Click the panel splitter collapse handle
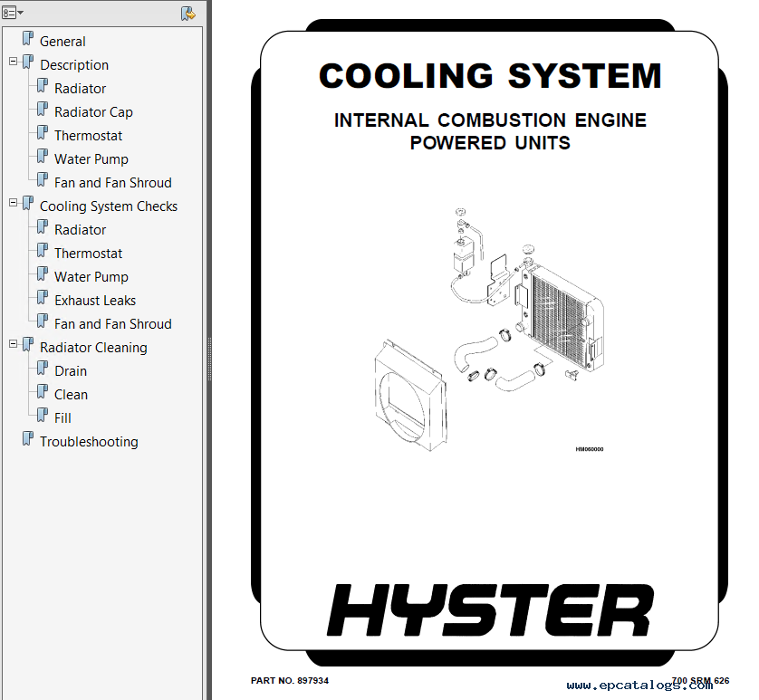Viewport: 759px width, 700px height. [x=209, y=359]
